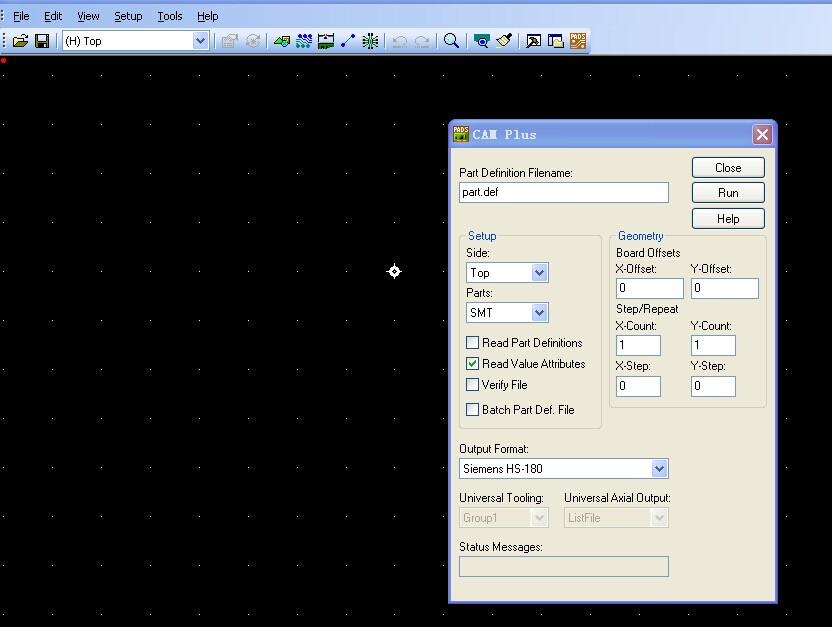Expand the Parts dropdown showing SMT
The image size is (832, 627).
[539, 313]
